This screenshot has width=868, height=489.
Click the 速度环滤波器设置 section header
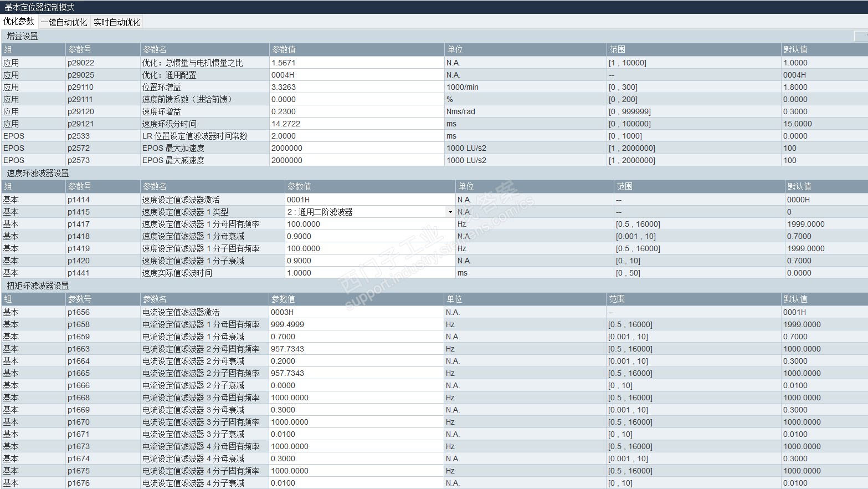pos(38,173)
